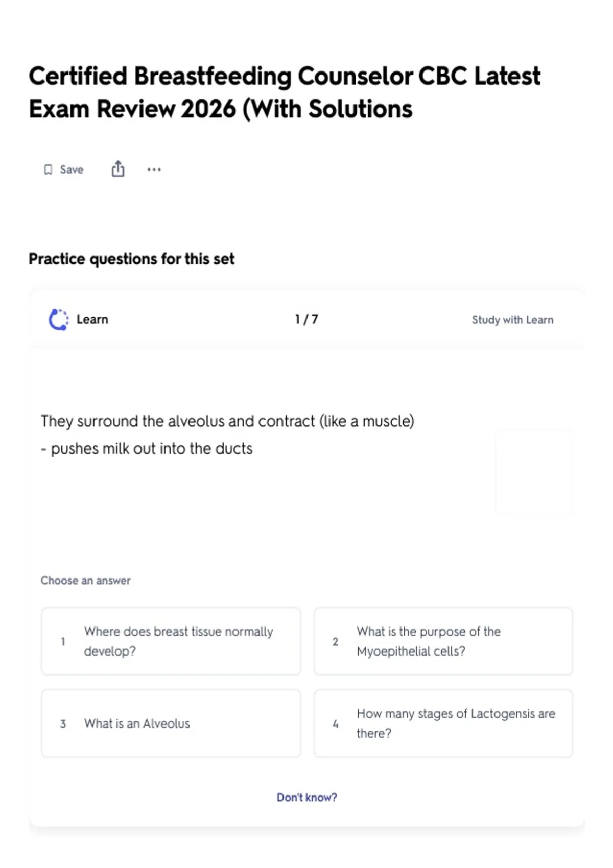This screenshot has height=868, width=613.
Task: Click the Learn mode label
Action: click(92, 320)
